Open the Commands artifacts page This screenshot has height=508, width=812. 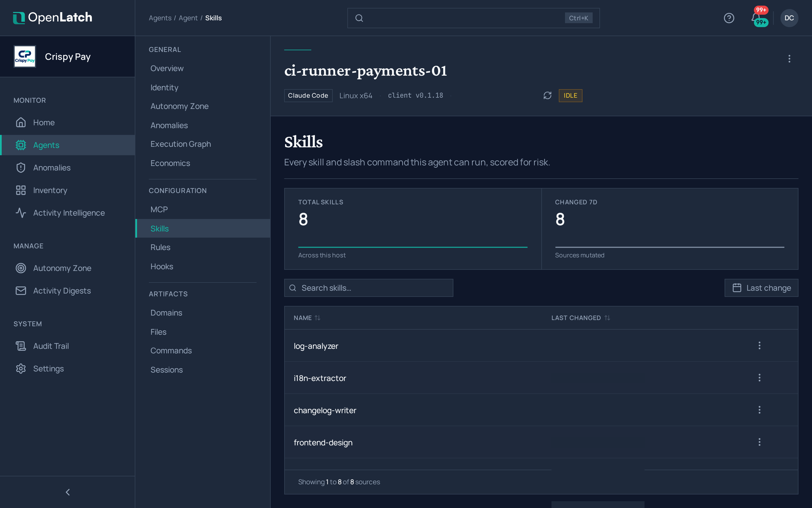(203, 351)
